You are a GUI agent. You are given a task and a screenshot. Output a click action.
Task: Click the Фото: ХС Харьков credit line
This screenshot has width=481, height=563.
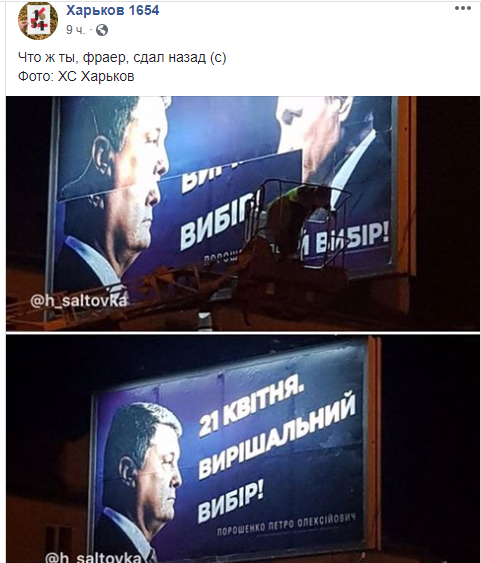pyautogui.click(x=76, y=76)
